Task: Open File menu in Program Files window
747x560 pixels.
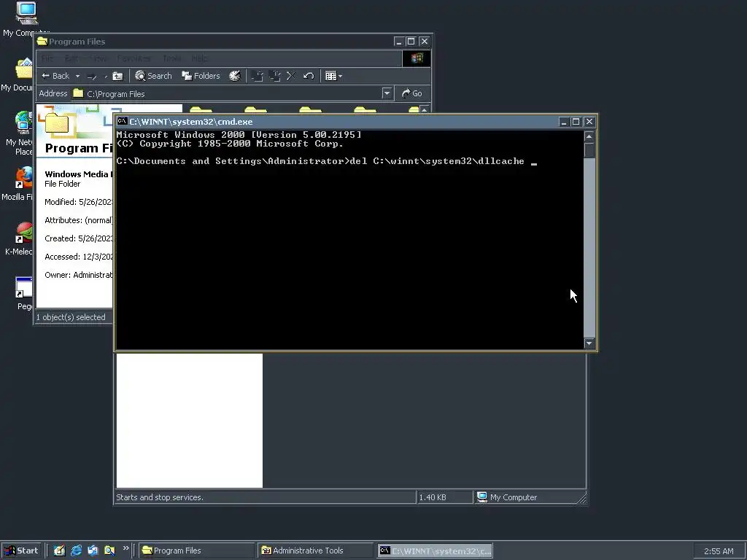Action: click(47, 58)
